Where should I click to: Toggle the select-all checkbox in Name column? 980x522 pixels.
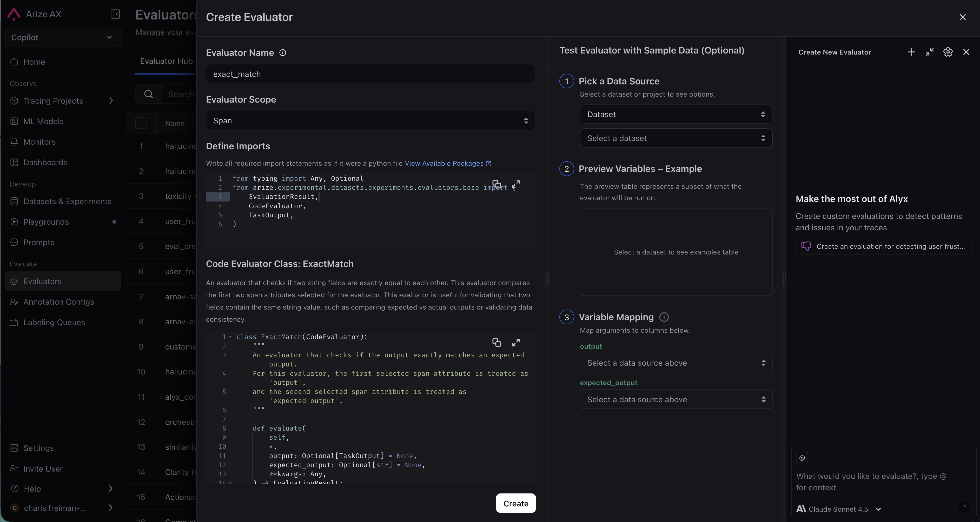coord(141,123)
